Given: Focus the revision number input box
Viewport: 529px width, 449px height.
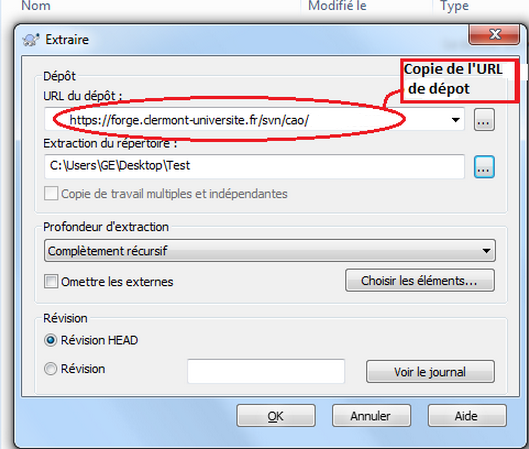Looking at the screenshot, I should tap(266, 371).
